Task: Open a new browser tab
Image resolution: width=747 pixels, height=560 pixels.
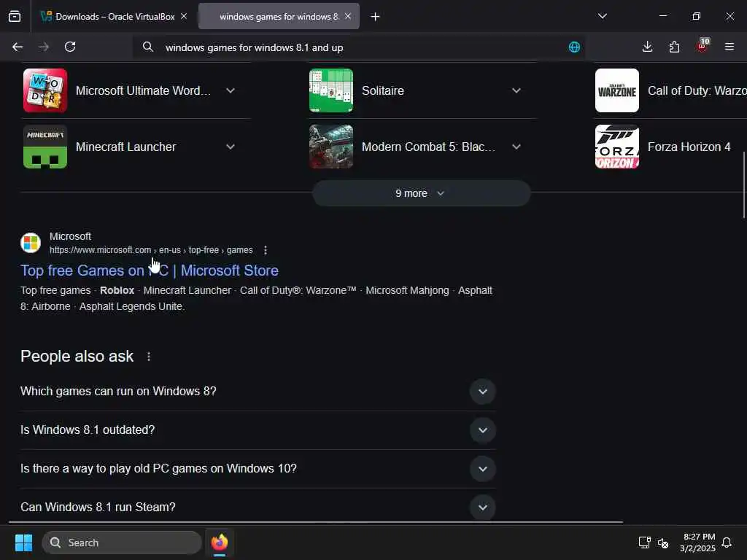Action: (x=376, y=17)
